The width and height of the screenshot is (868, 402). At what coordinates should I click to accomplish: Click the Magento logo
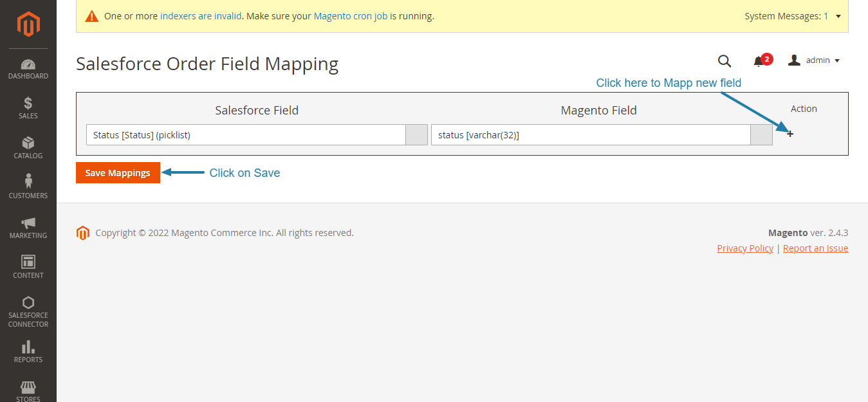(28, 24)
